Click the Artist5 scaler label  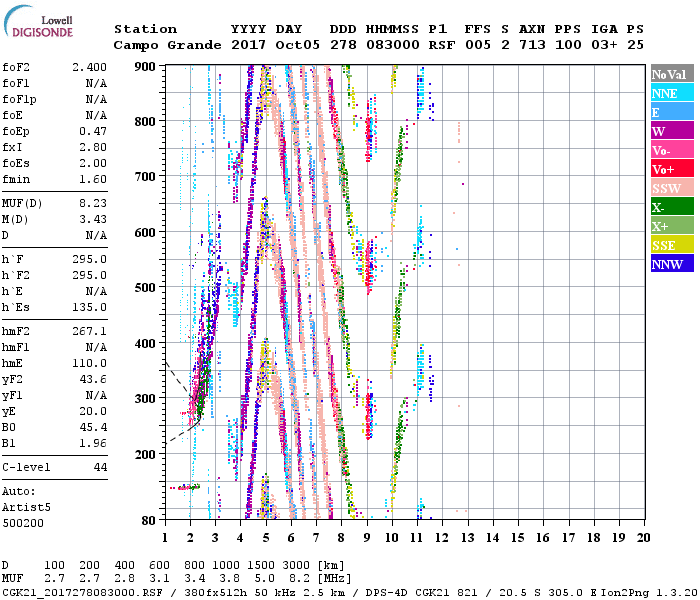26,508
